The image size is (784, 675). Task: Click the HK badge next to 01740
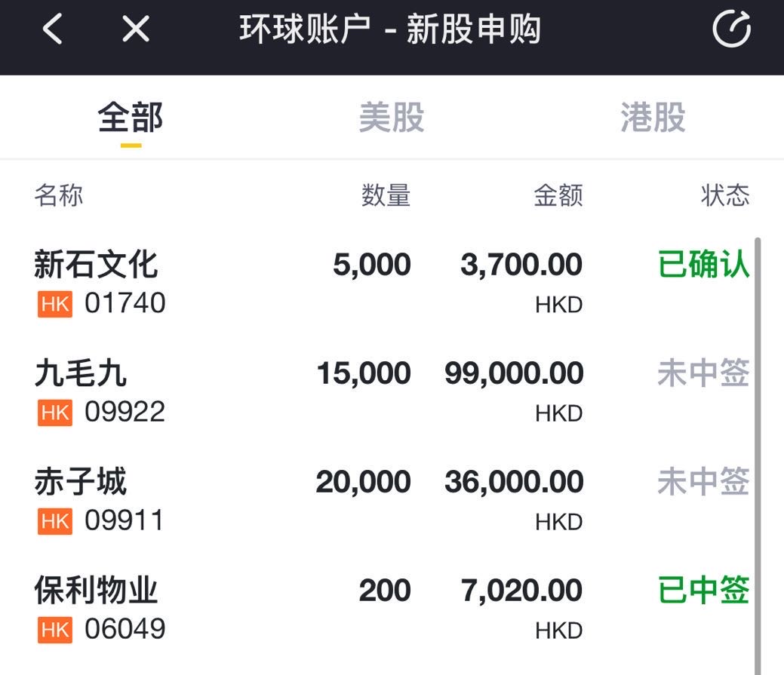click(x=55, y=304)
